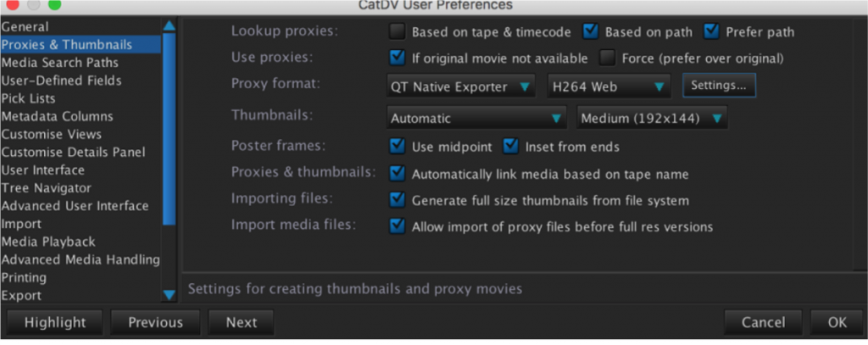Confirm preferences with OK

point(837,322)
